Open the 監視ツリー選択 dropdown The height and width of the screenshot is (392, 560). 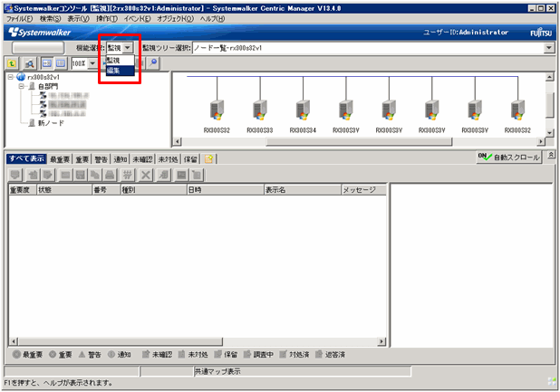[x=548, y=47]
